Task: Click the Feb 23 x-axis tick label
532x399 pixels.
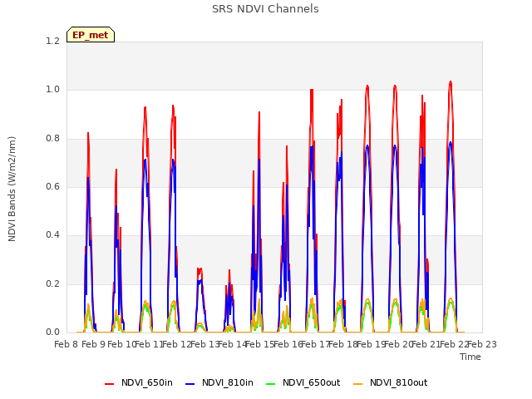Action: tap(482, 344)
